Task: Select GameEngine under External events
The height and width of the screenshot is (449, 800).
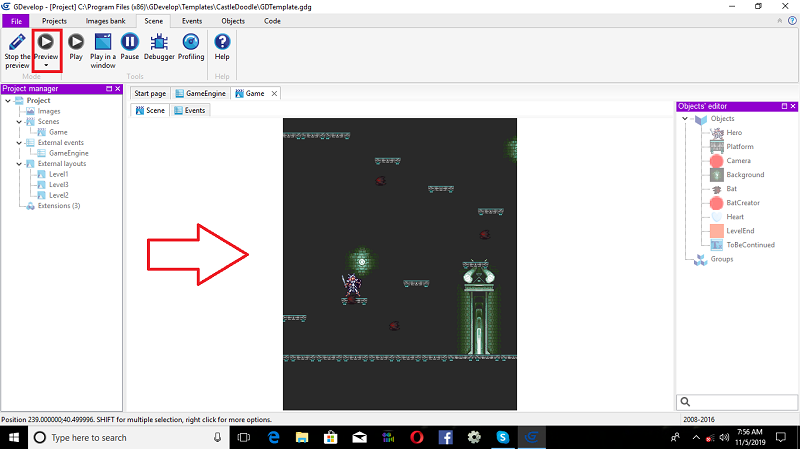Action: pyautogui.click(x=68, y=153)
